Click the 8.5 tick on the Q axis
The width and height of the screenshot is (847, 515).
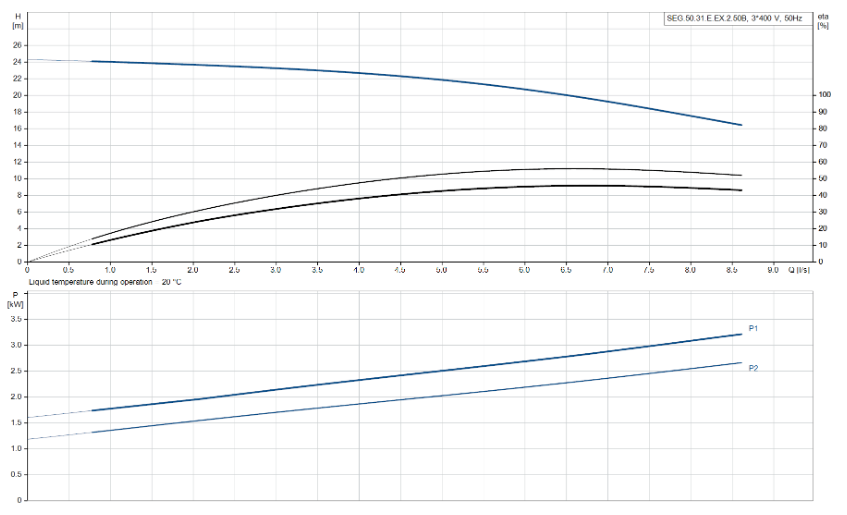tap(732, 270)
